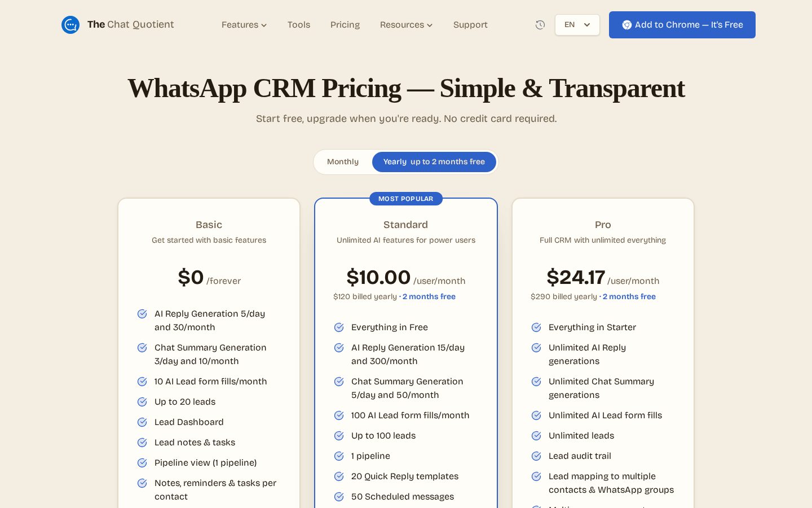Image resolution: width=812 pixels, height=508 pixels.
Task: Click 'Get started with basic features' text
Action: coord(209,240)
